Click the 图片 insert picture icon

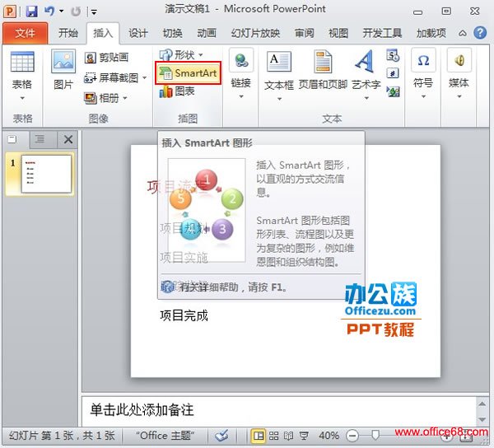(63, 61)
